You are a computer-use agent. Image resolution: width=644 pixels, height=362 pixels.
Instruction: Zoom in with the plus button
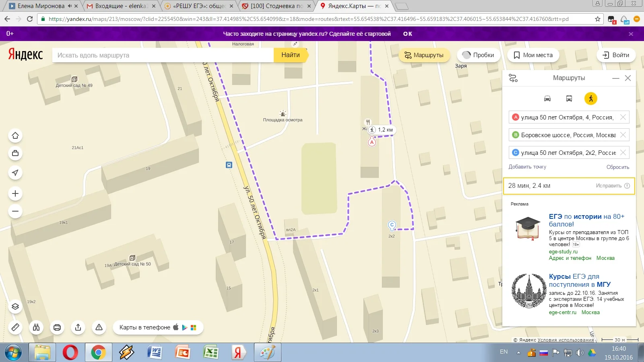[15, 193]
